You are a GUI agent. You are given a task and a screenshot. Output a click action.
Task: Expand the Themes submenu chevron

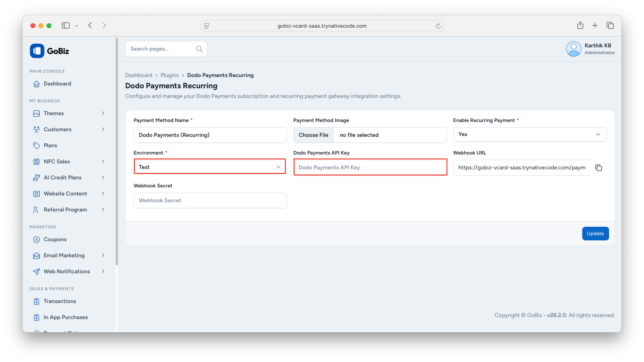(x=103, y=113)
